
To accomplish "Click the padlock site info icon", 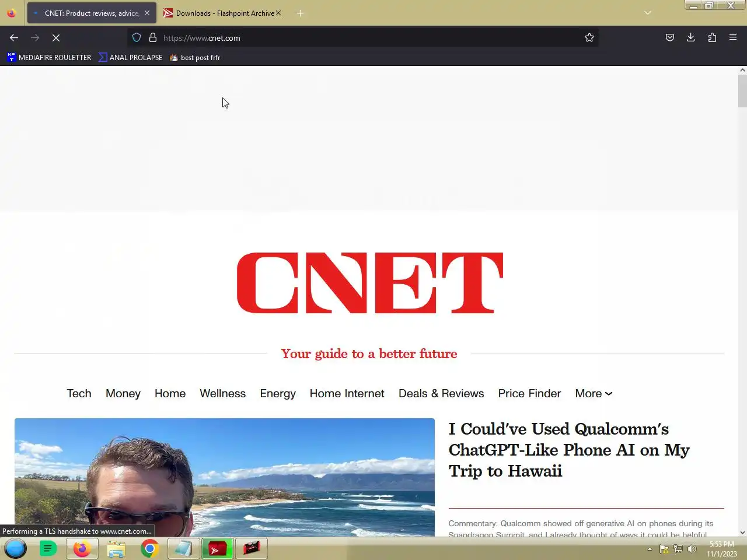I will pyautogui.click(x=153, y=38).
